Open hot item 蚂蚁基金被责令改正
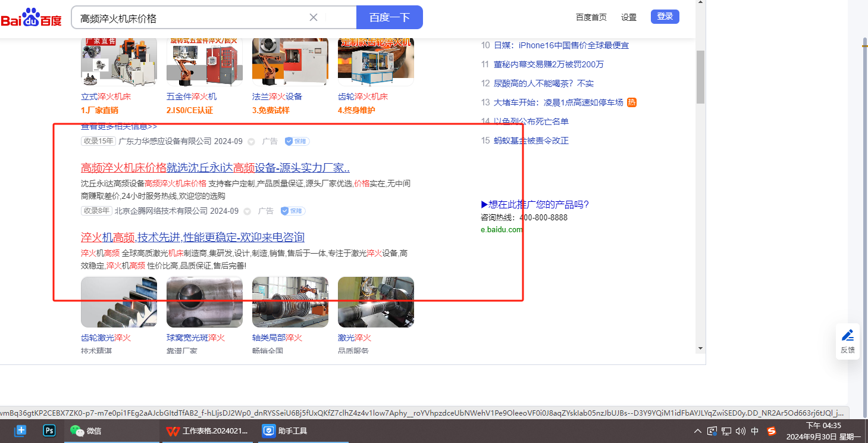This screenshot has height=443, width=868. [x=531, y=141]
